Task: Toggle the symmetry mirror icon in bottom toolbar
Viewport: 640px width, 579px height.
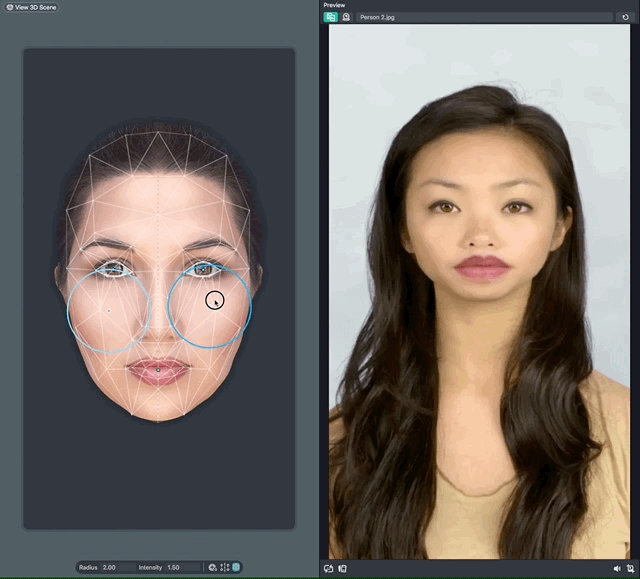Action: coord(225,567)
